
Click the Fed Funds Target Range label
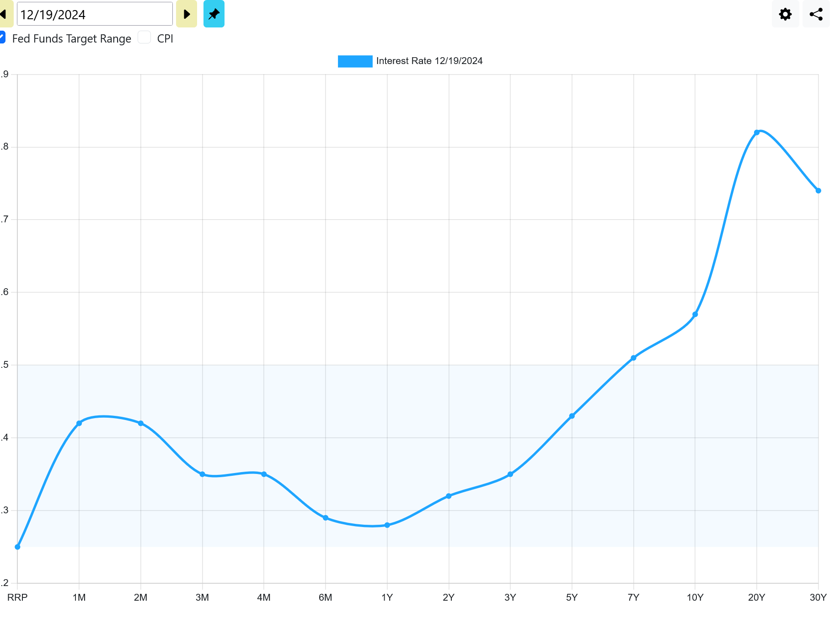[72, 39]
